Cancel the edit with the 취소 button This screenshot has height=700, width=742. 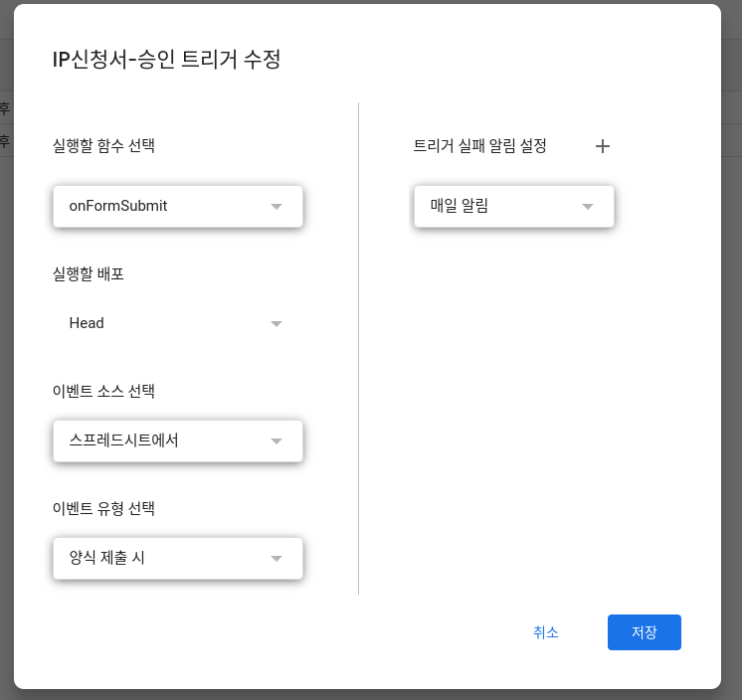pyautogui.click(x=546, y=632)
